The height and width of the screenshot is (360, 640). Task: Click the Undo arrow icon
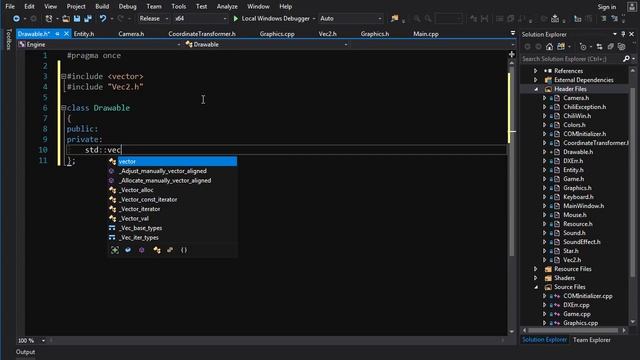103,18
